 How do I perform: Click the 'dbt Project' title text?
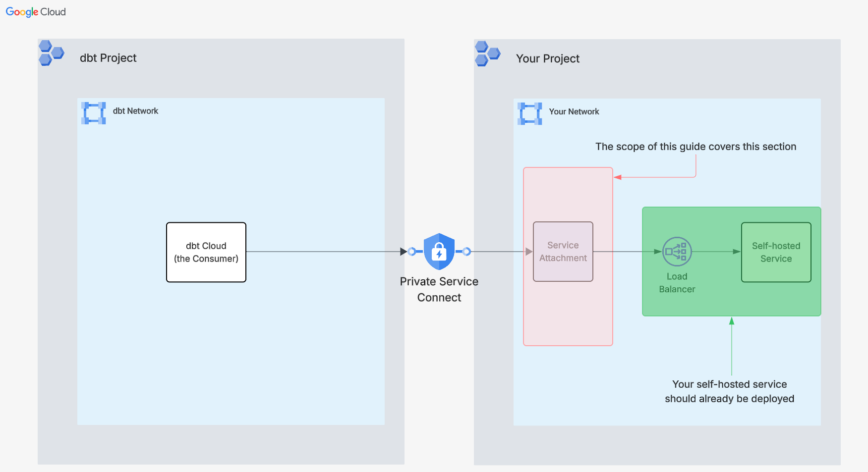point(108,58)
